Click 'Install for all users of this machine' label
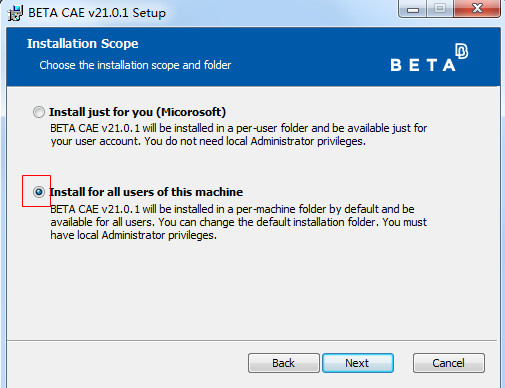The image size is (505, 388). point(146,192)
